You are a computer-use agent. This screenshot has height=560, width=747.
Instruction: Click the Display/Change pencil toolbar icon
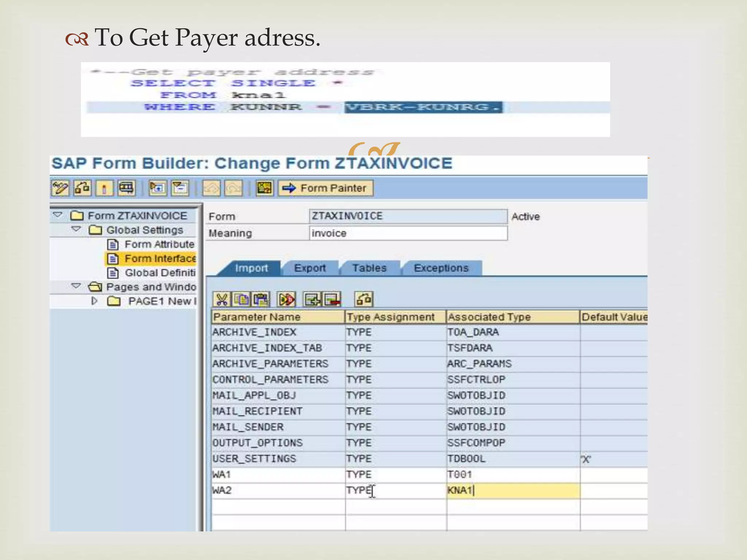point(60,188)
